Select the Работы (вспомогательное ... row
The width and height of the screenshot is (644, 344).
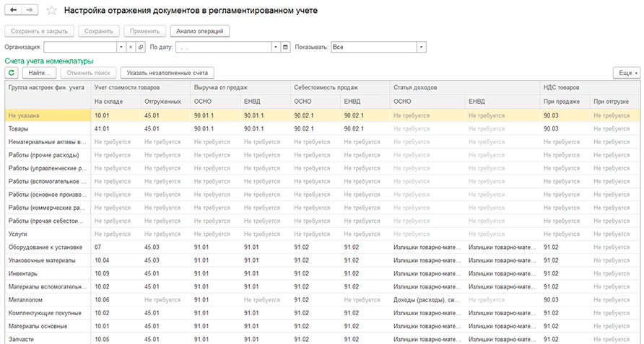point(323,182)
